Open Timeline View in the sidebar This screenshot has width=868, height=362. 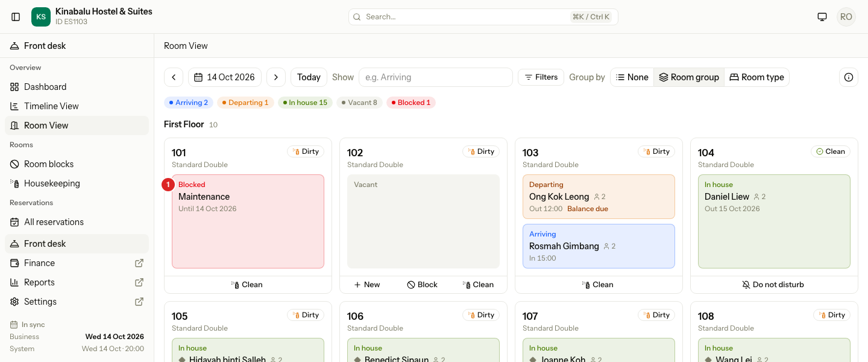[77, 106]
